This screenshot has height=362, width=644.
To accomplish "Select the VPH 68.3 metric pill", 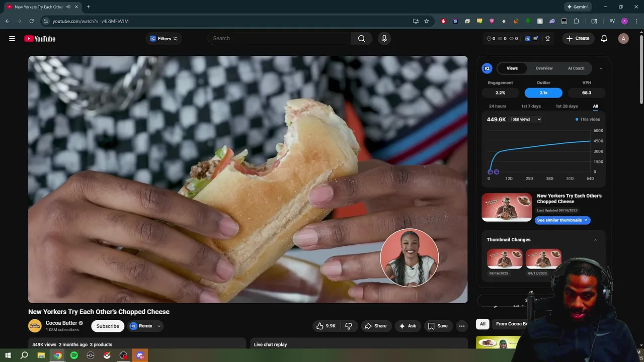I will point(587,93).
